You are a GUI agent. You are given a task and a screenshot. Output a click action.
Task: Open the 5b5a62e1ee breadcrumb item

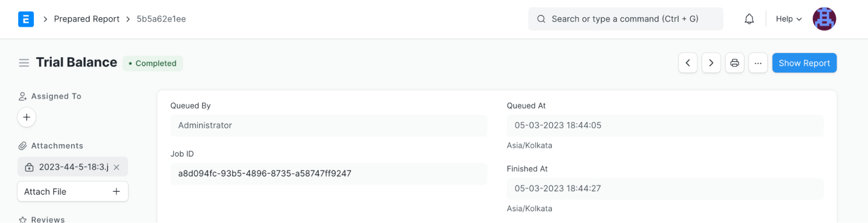(x=161, y=19)
